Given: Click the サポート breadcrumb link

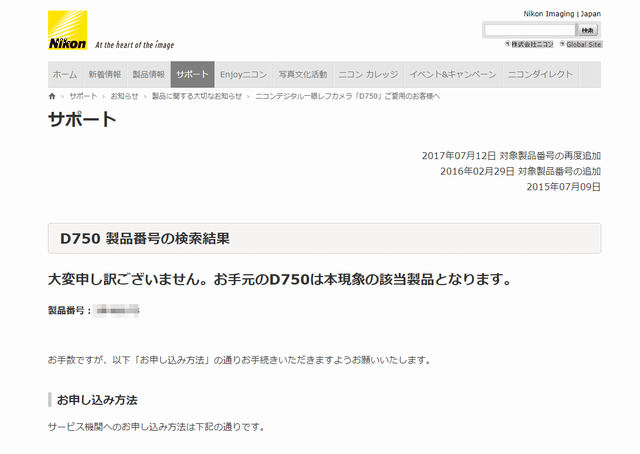Looking at the screenshot, I should coord(83,96).
